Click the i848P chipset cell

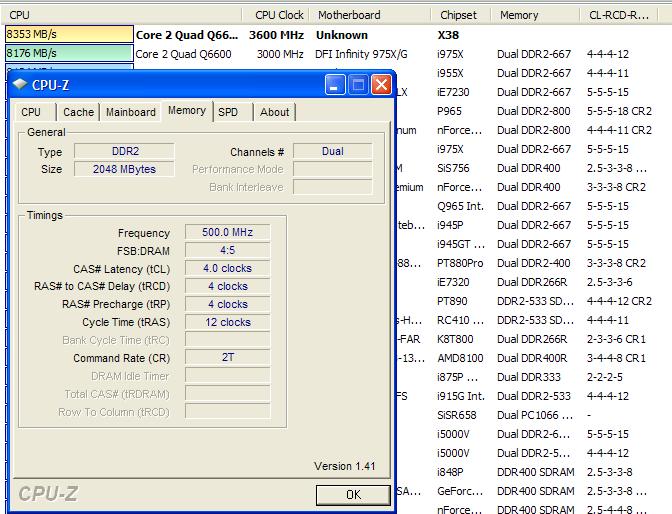pos(450,472)
